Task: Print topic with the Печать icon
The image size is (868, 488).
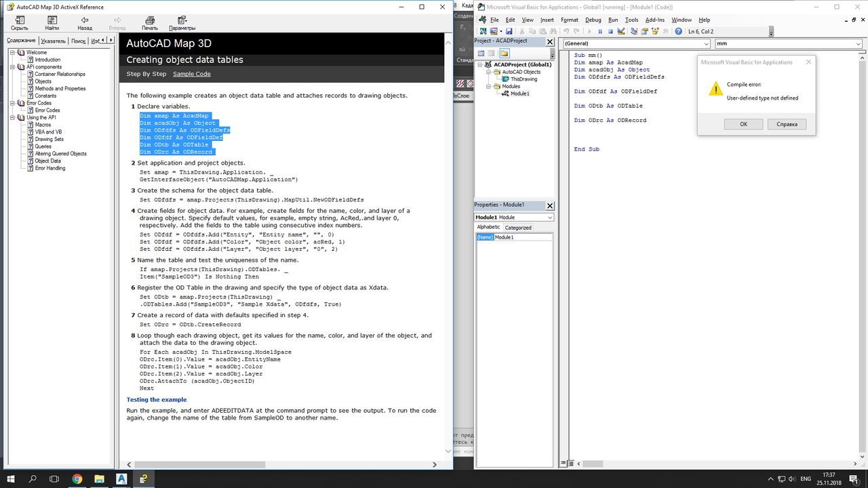Action: pos(150,24)
